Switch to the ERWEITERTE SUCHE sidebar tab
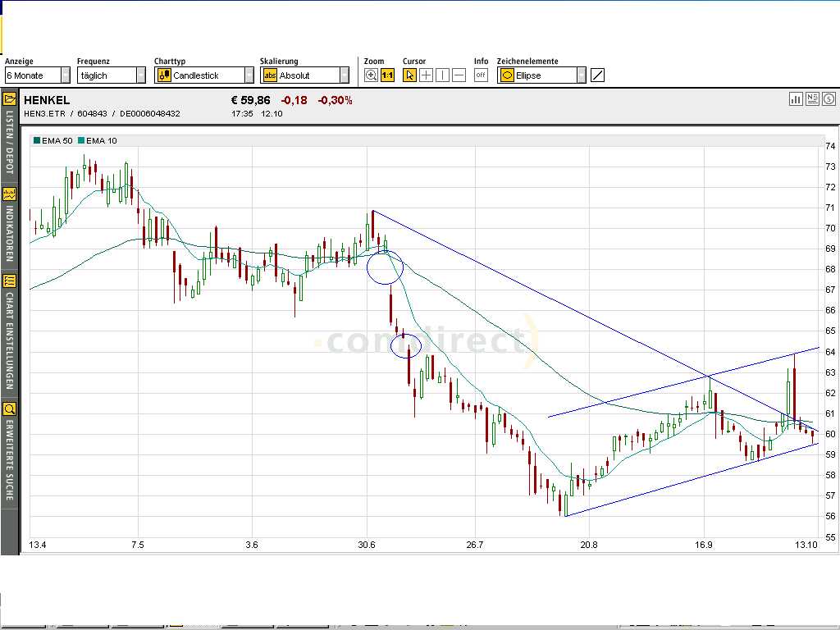Image resolution: width=840 pixels, height=630 pixels. [x=9, y=460]
